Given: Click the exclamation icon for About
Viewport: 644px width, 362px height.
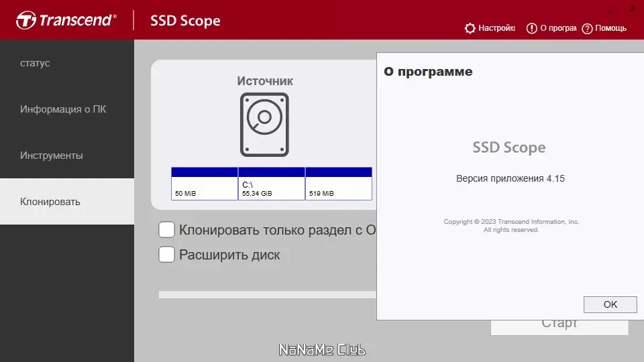Looking at the screenshot, I should pyautogui.click(x=531, y=28).
